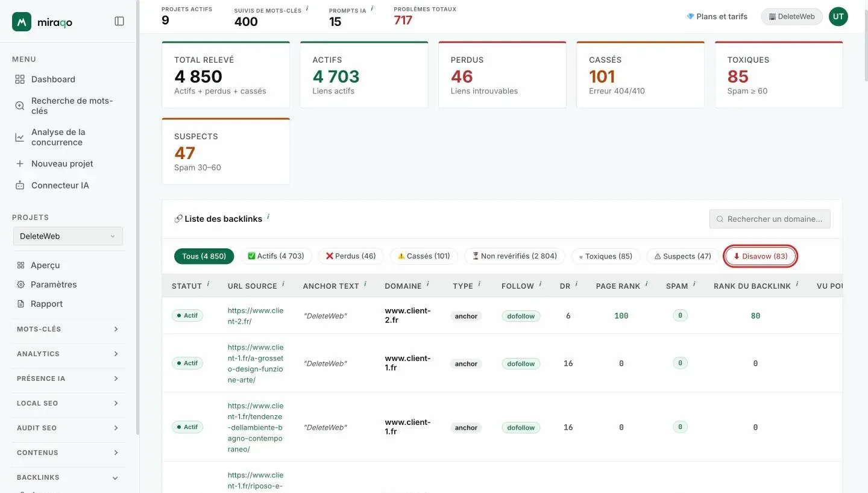868x493 pixels.
Task: Focus the Rechercher un domaine search field
Action: (770, 219)
